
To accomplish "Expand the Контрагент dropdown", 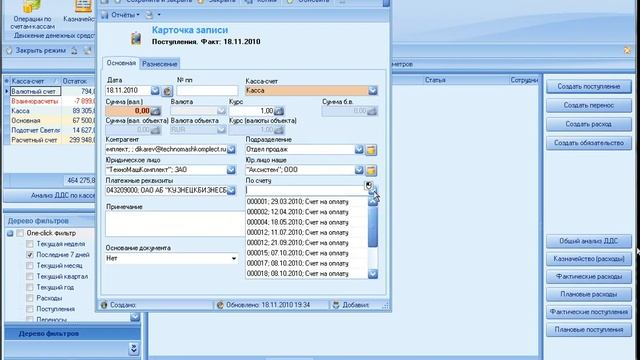I will (231, 149).
